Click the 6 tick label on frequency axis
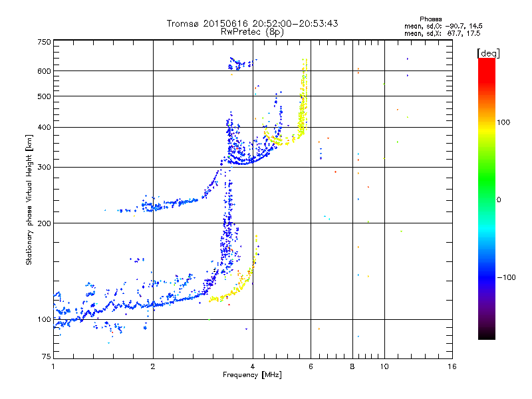 311,366
